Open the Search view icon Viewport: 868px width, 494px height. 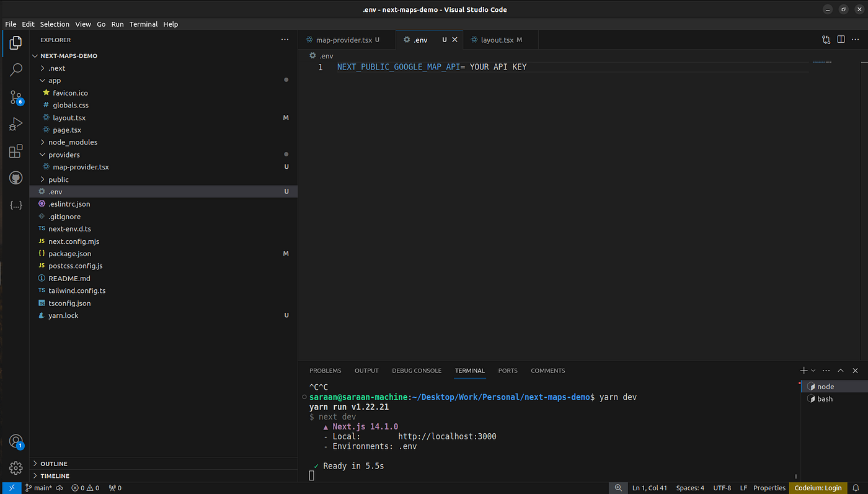pos(15,70)
